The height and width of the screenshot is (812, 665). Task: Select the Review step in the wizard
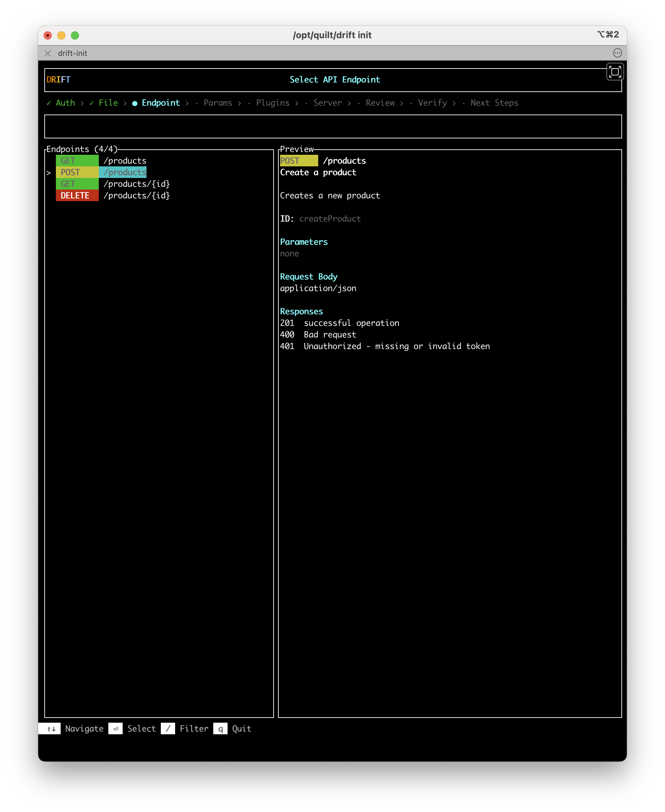click(380, 103)
